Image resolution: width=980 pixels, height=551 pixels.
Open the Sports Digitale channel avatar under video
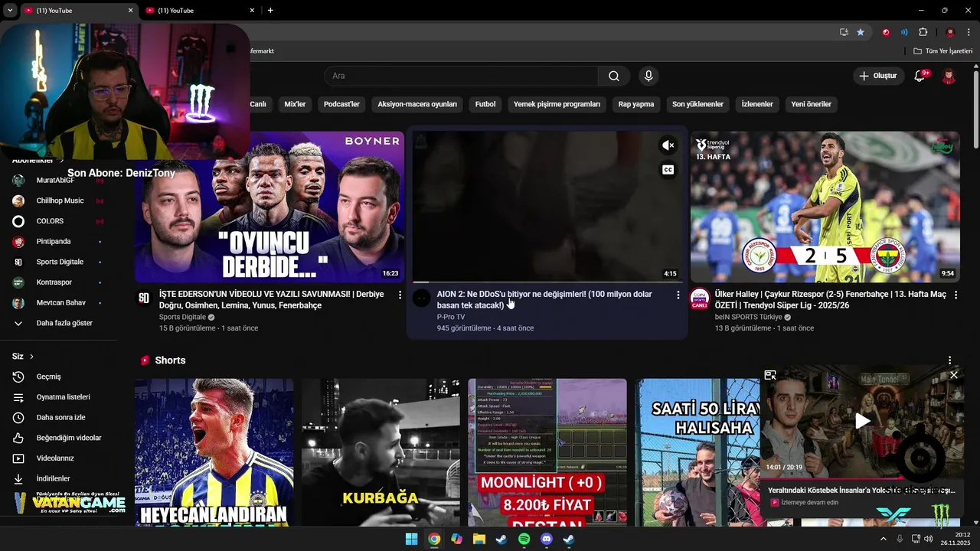(143, 298)
